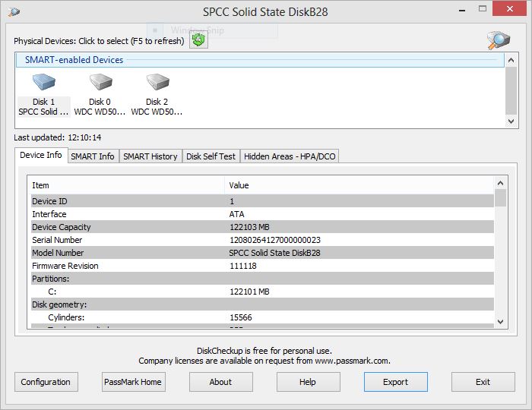Image resolution: width=532 pixels, height=410 pixels.
Task: Click the device list scroll up arrow
Action: click(511, 60)
